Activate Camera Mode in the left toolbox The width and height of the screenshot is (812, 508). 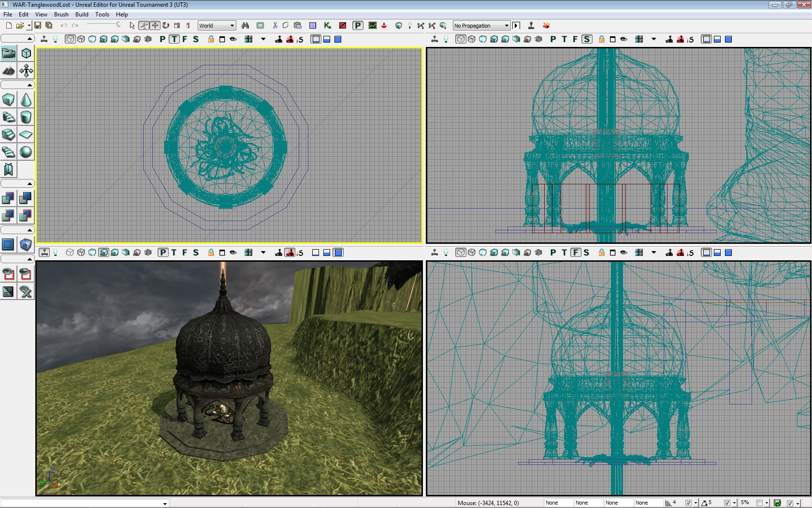[9, 53]
